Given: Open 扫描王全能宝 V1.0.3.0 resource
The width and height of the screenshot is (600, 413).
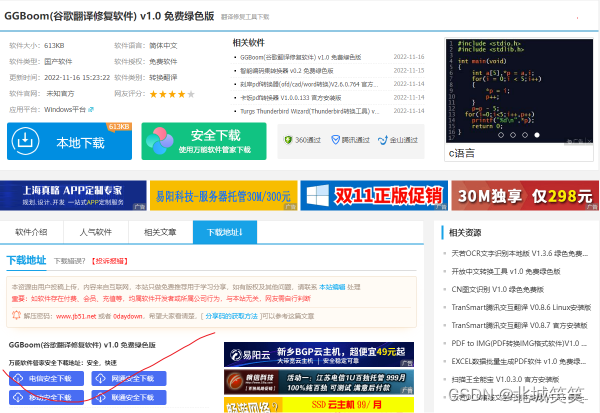Looking at the screenshot, I should click(x=505, y=379).
